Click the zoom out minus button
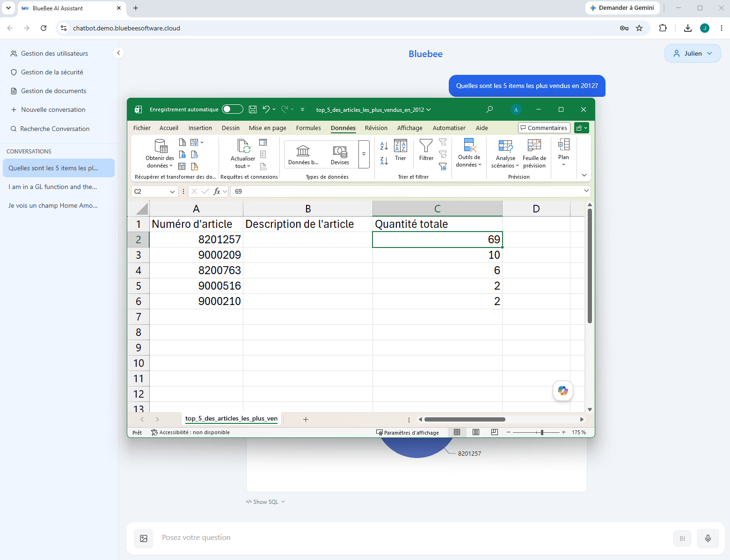Screen dimensions: 730x560 pyautogui.click(x=508, y=432)
